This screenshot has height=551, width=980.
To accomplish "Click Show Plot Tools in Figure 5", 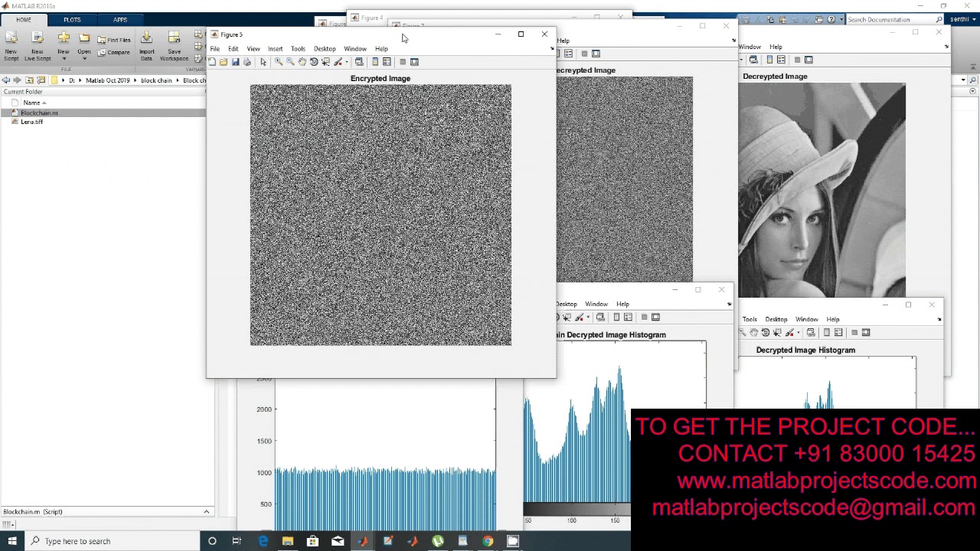I will [x=414, y=62].
